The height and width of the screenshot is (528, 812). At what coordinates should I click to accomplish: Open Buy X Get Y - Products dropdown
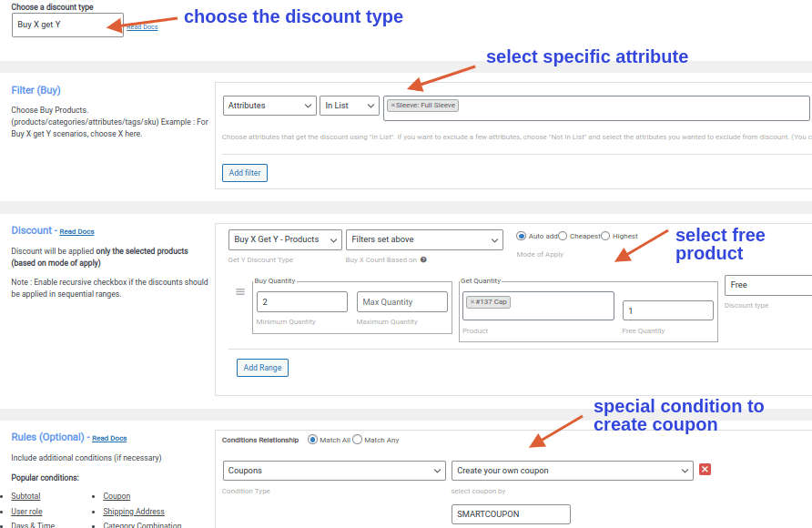pos(285,239)
